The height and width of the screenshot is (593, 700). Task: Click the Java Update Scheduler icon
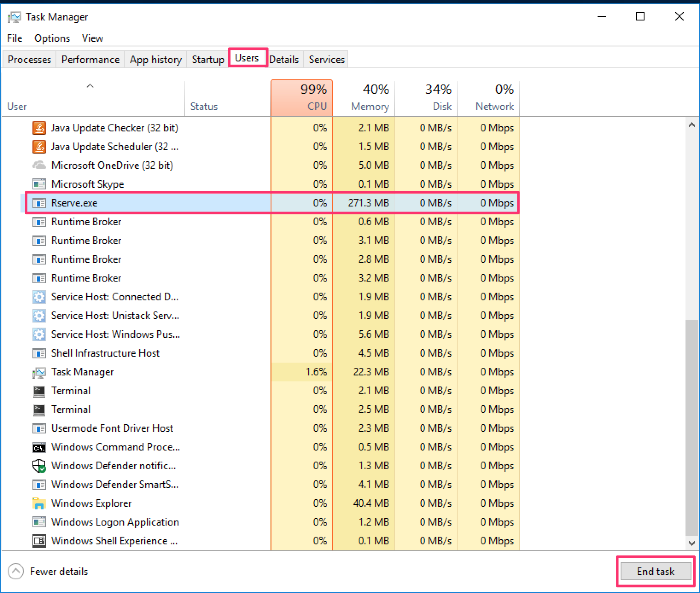click(39, 147)
